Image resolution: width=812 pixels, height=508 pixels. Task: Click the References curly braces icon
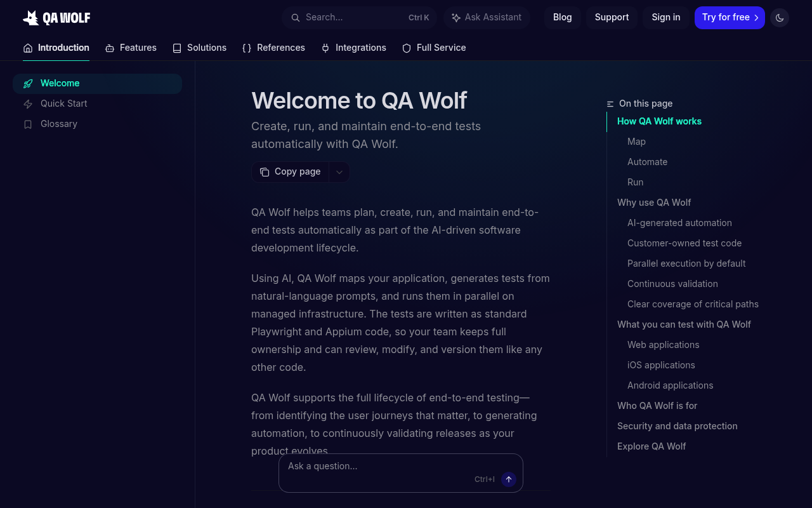click(x=247, y=48)
